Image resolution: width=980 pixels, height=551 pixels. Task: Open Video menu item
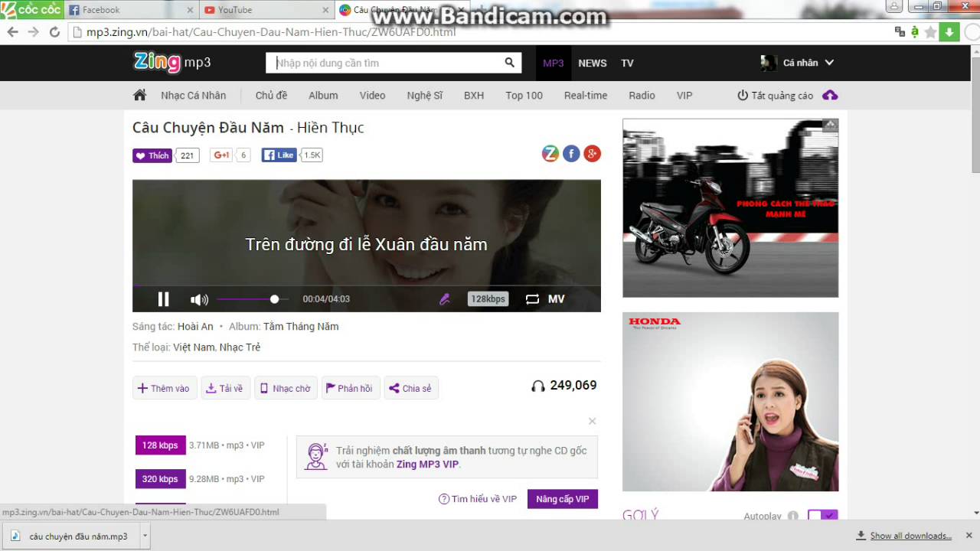tap(373, 96)
